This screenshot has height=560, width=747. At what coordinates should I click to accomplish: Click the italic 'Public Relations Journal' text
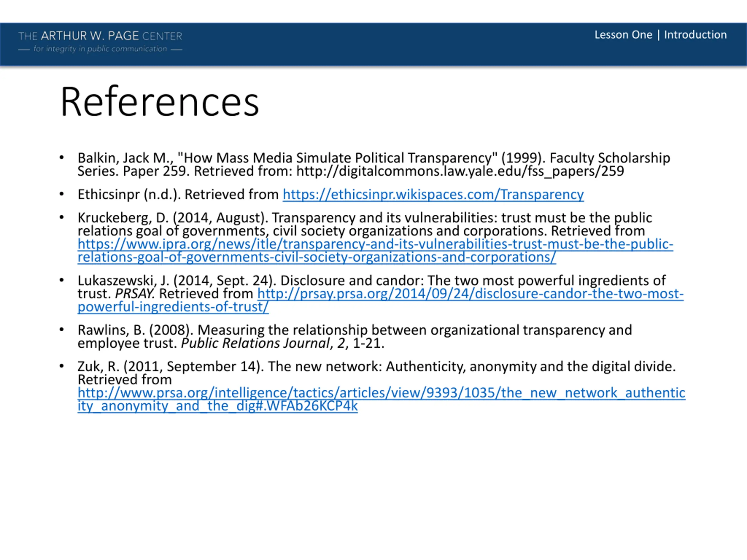pos(255,343)
